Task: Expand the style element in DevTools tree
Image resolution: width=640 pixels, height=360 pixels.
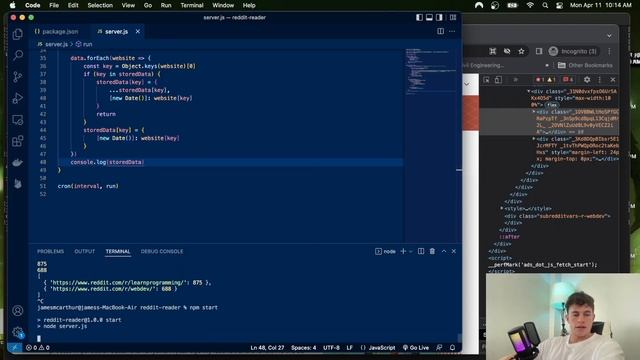Action: (x=502, y=209)
